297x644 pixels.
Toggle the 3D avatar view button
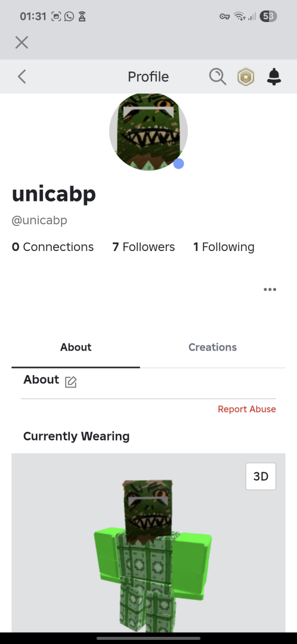pos(261,476)
